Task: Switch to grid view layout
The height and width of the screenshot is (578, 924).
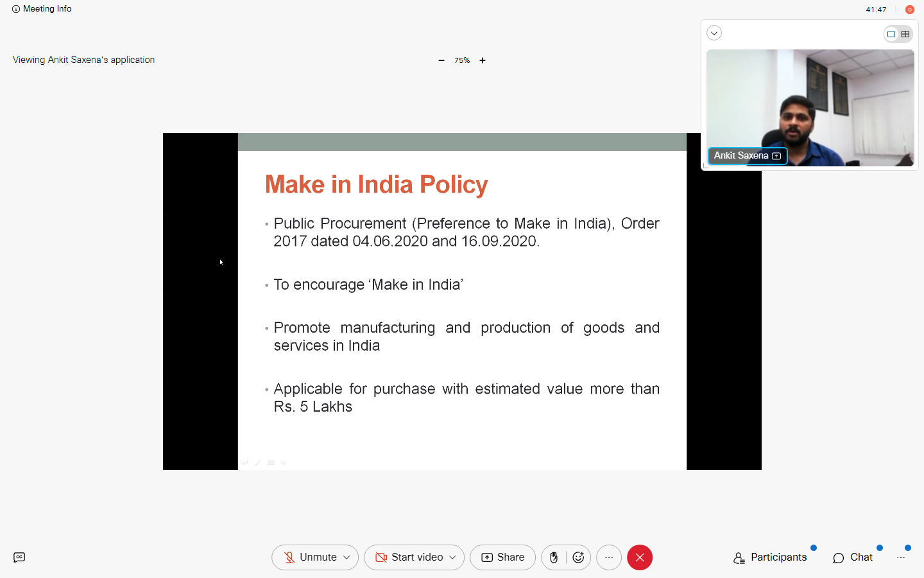Action: tap(905, 34)
